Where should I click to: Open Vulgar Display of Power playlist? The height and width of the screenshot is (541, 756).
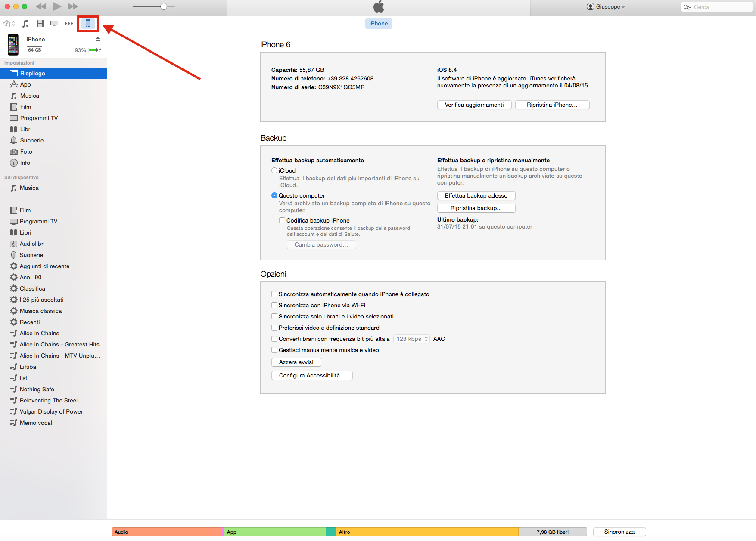click(53, 411)
